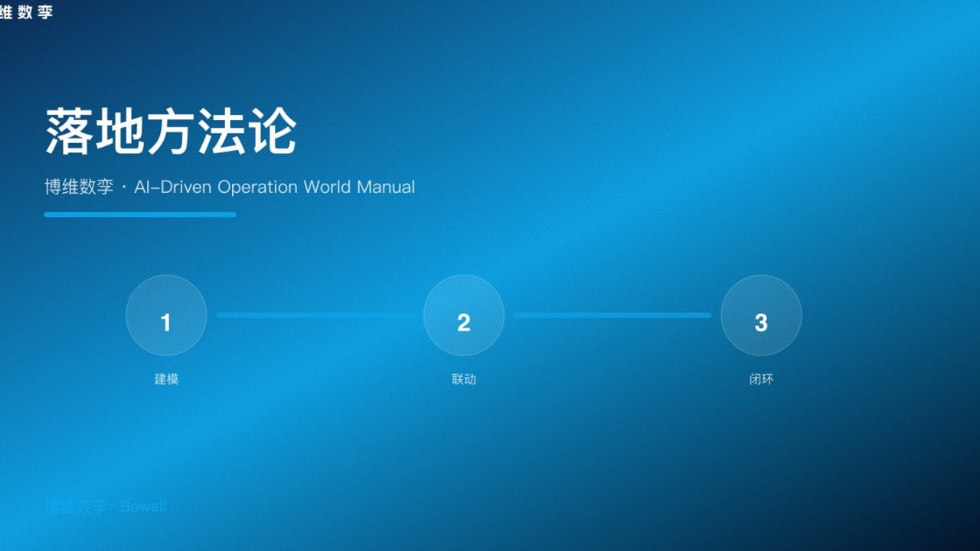Click the blue underline bar beneath the subtitle
The width and height of the screenshot is (980, 551).
click(140, 214)
